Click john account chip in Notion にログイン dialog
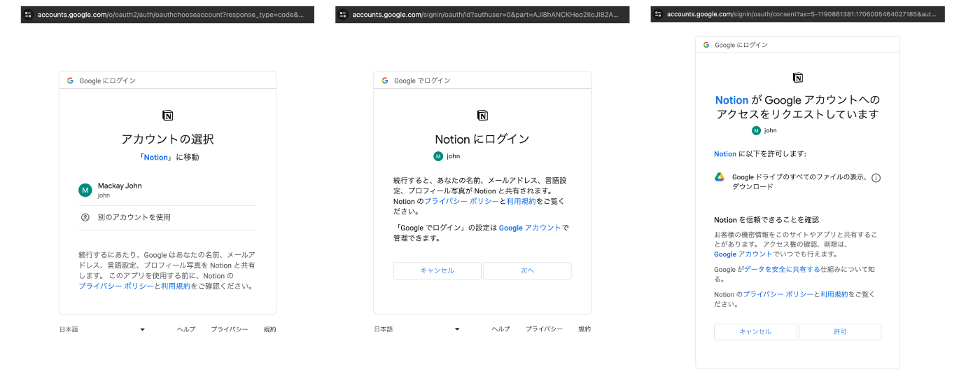The width and height of the screenshot is (980, 379). (x=447, y=156)
